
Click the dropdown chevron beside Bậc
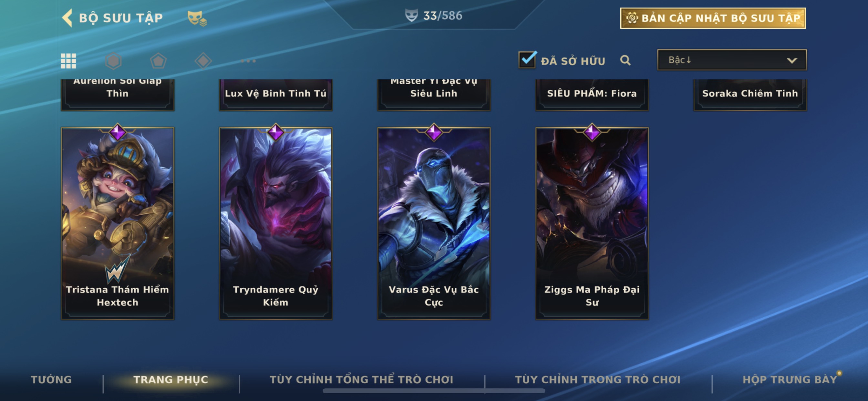click(792, 61)
